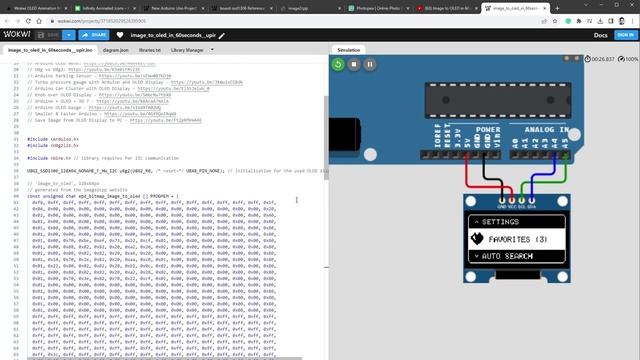640x360 pixels.
Task: Switch to the Infinity Animated Icons browser tab
Action: pyautogui.click(x=105, y=8)
